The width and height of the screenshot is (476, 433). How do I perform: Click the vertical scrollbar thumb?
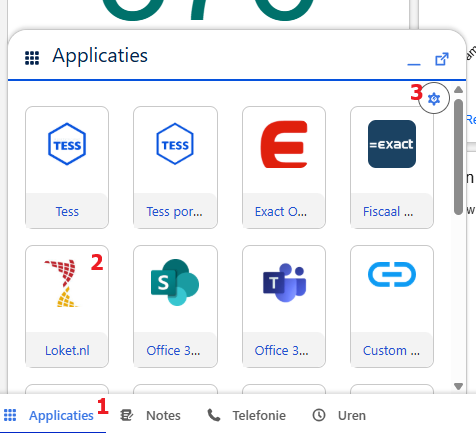459,157
